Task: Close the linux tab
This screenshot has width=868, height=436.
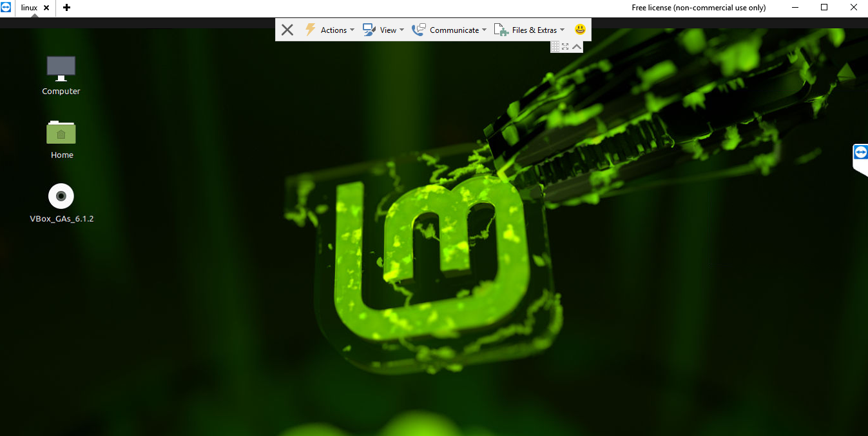Action: click(x=46, y=8)
